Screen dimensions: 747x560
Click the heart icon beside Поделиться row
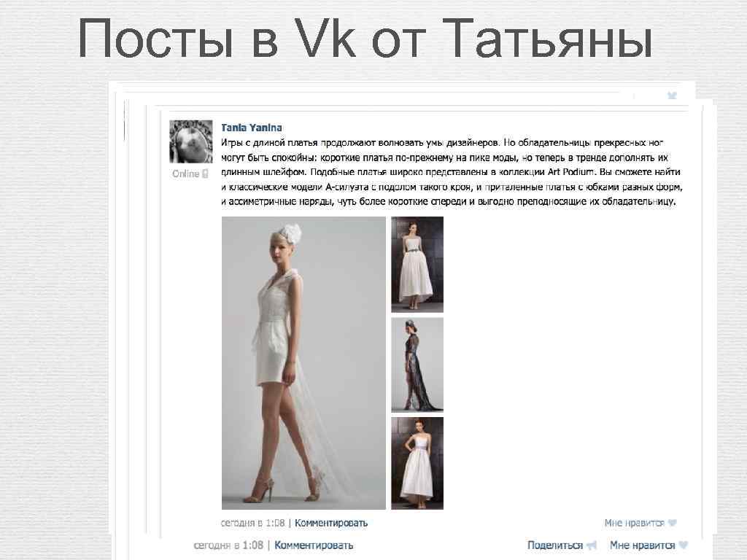[683, 545]
